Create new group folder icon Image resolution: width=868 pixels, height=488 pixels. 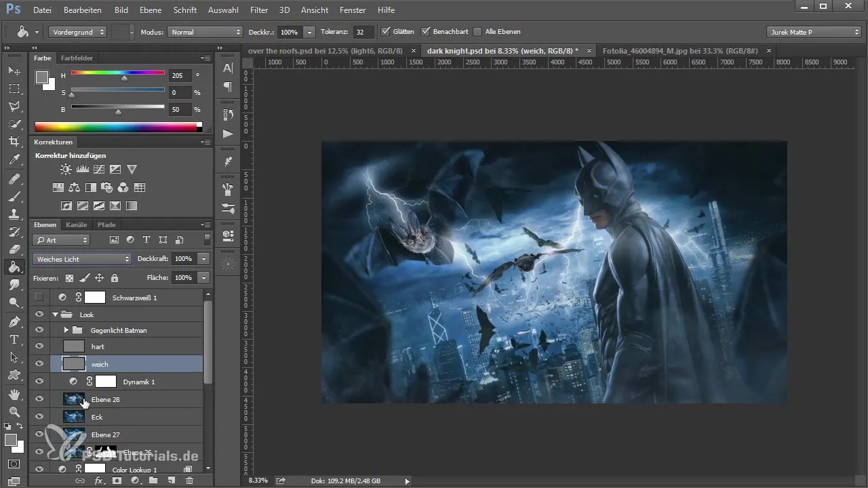point(153,480)
